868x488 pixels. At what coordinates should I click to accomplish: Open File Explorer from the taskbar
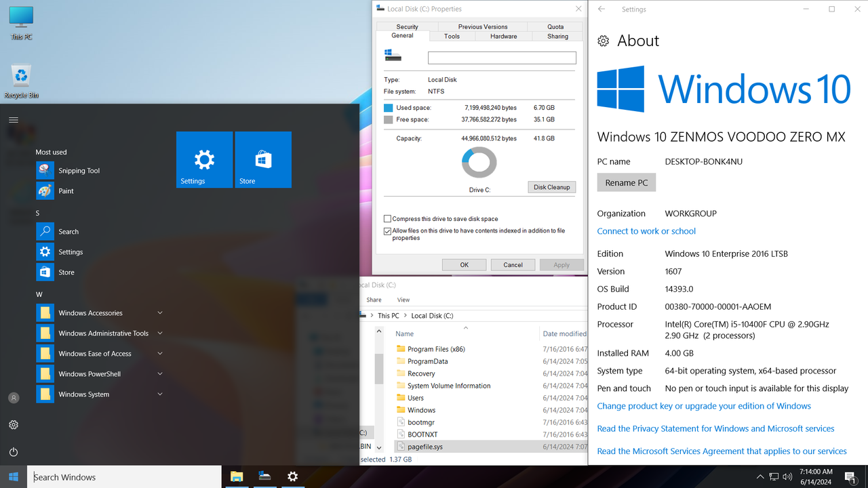237,476
